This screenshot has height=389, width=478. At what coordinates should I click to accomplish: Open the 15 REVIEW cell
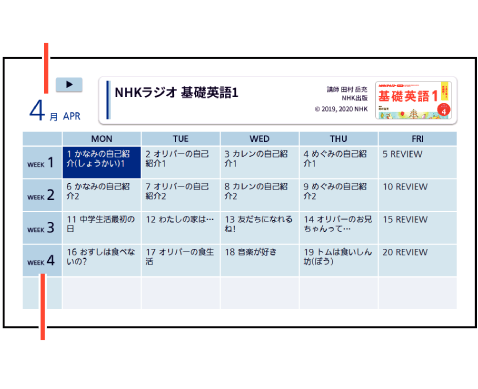click(418, 228)
